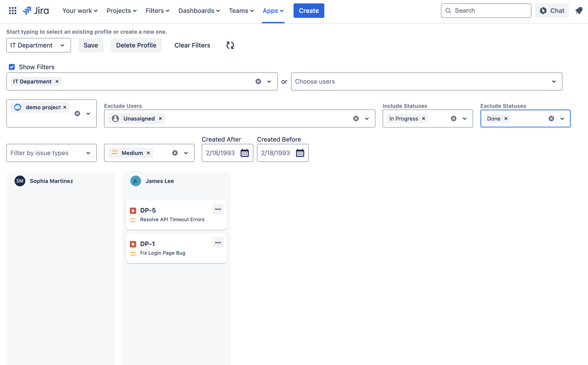Image resolution: width=588 pixels, height=365 pixels.
Task: Click the Clear Filters button
Action: pos(192,45)
